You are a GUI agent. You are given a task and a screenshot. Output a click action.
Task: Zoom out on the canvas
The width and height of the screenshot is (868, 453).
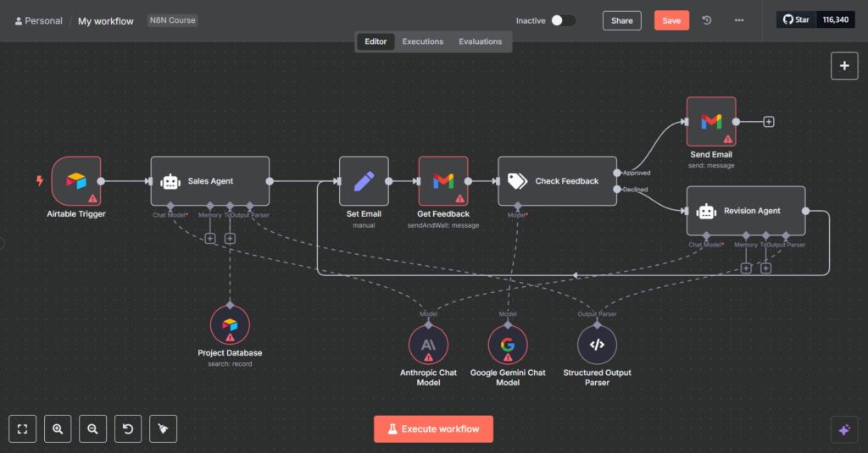click(93, 428)
